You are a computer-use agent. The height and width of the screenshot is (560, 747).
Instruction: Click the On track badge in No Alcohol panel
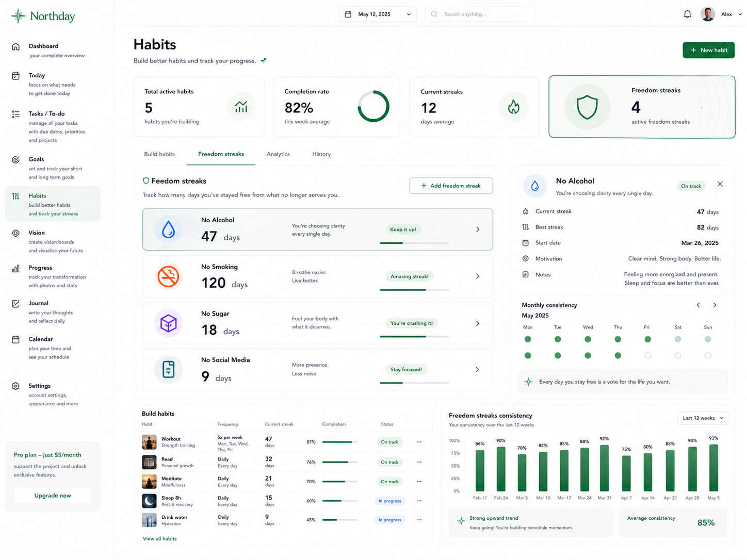(691, 186)
